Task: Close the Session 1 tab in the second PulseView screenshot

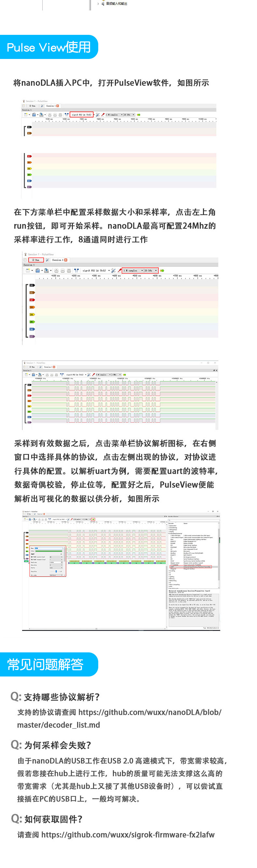Action: tap(66, 260)
